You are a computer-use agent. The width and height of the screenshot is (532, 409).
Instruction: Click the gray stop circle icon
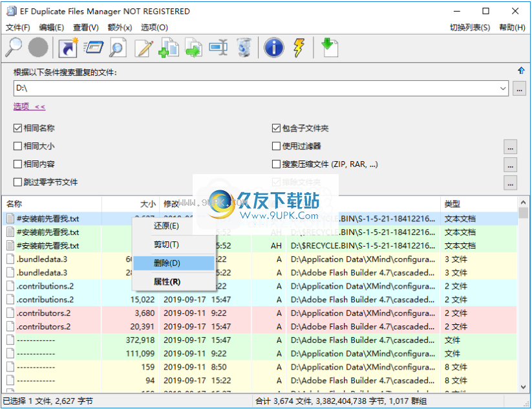[x=38, y=47]
